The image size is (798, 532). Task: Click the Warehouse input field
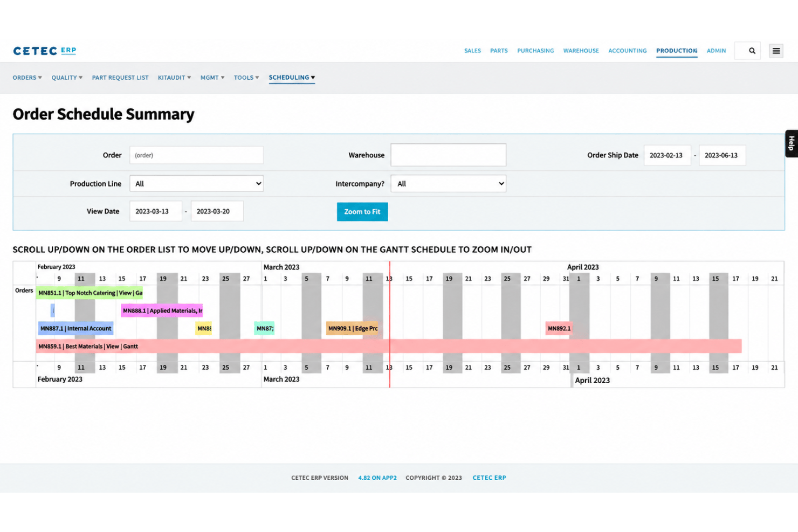449,155
